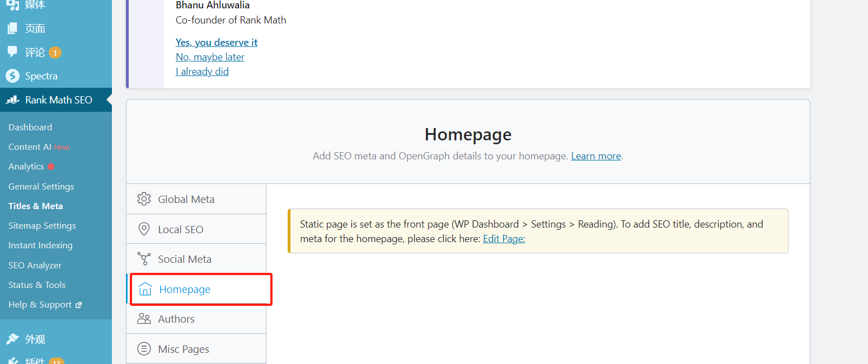Dismiss with "No, maybe later" link
Screen dimensions: 868x364
point(210,57)
